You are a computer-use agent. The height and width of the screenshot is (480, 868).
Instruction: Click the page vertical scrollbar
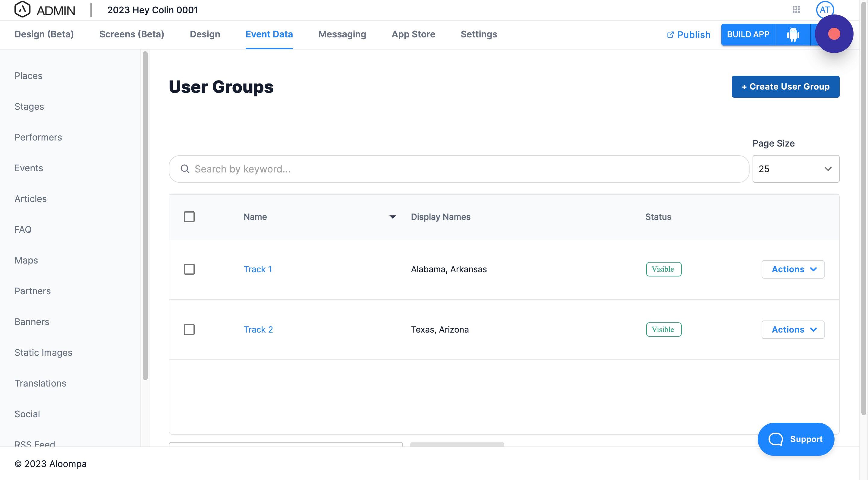coord(863,209)
